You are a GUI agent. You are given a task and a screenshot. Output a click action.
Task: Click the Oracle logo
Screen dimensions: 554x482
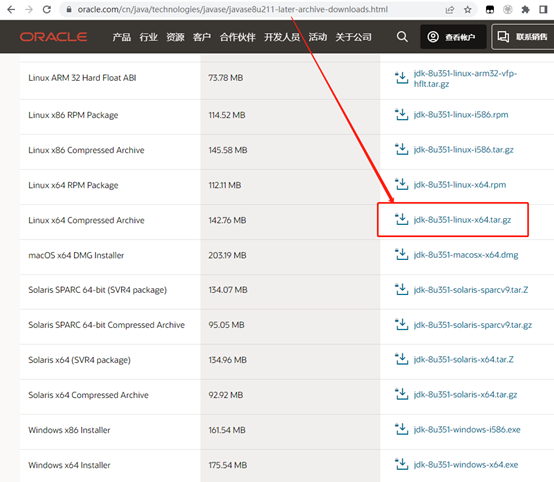pyautogui.click(x=53, y=37)
